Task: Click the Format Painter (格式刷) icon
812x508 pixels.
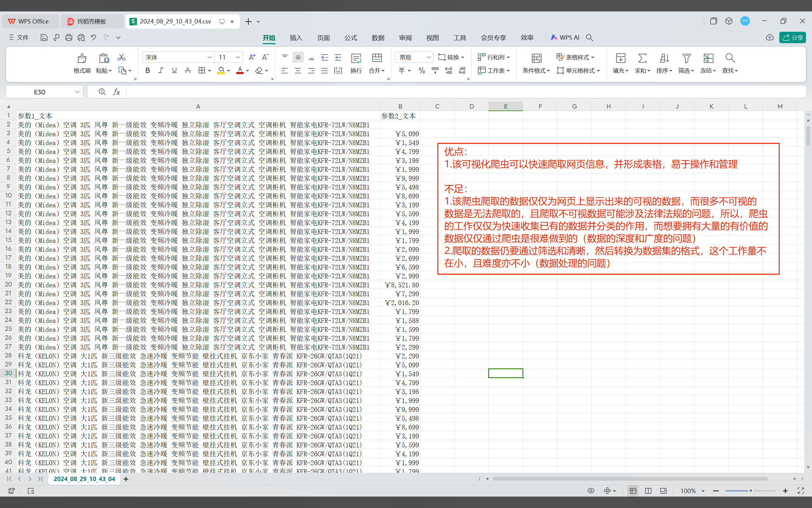Action: point(82,58)
